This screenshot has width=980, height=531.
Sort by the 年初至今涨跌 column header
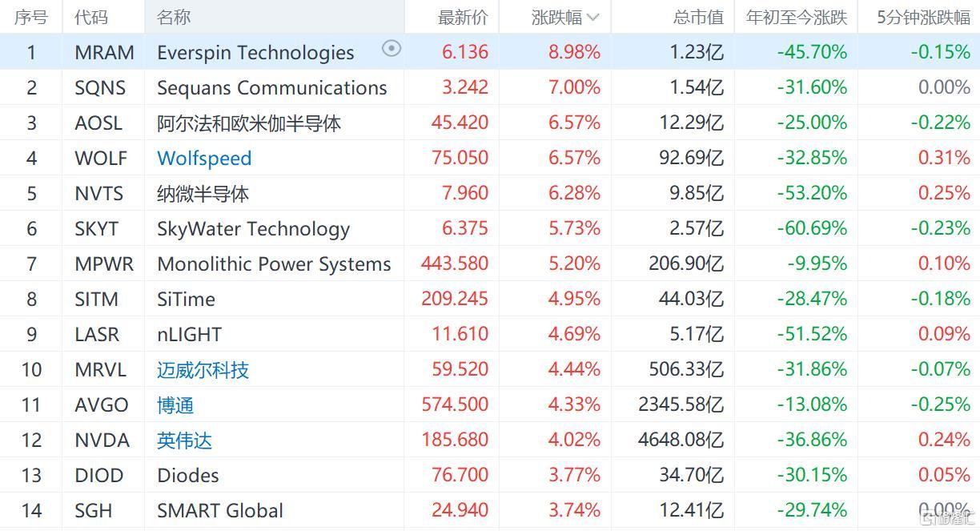click(x=796, y=17)
